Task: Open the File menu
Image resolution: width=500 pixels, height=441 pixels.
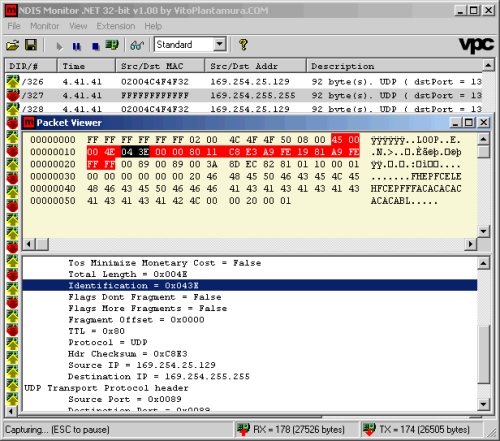Action: 14,26
